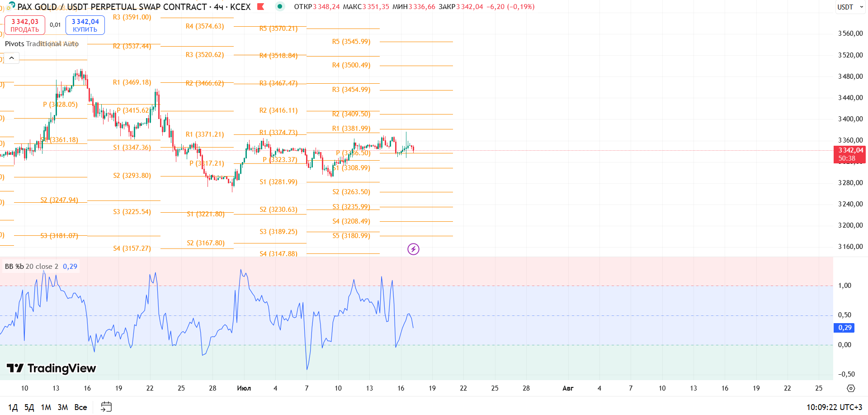Screen dimensions: 868x415
Task: Click the purple lightning event icon
Action: click(x=413, y=249)
